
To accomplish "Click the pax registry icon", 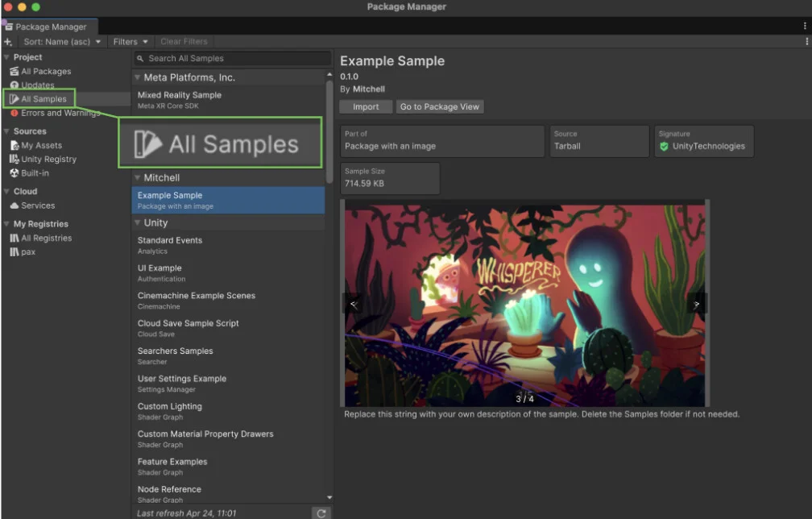I will 14,252.
